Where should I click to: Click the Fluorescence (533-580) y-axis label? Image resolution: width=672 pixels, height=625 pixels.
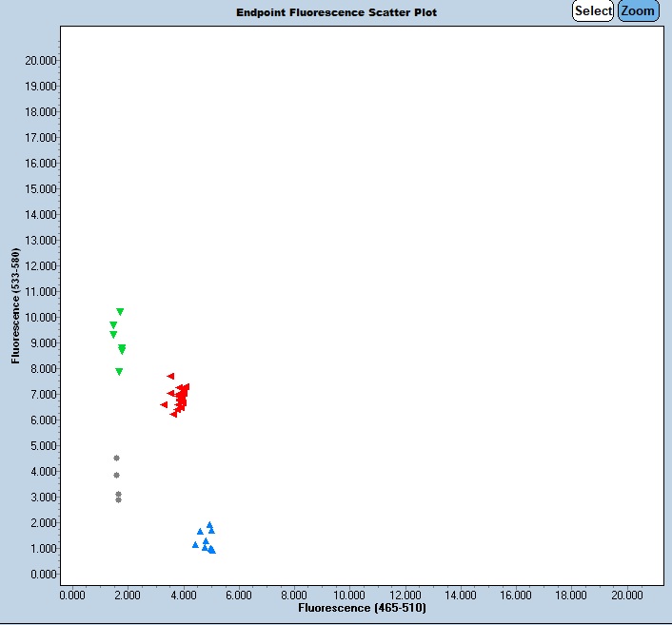point(15,306)
